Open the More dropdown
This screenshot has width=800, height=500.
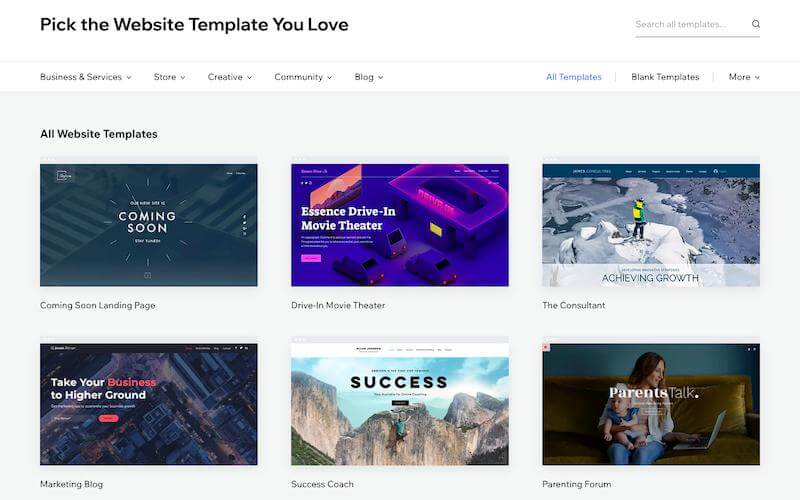pyautogui.click(x=744, y=77)
